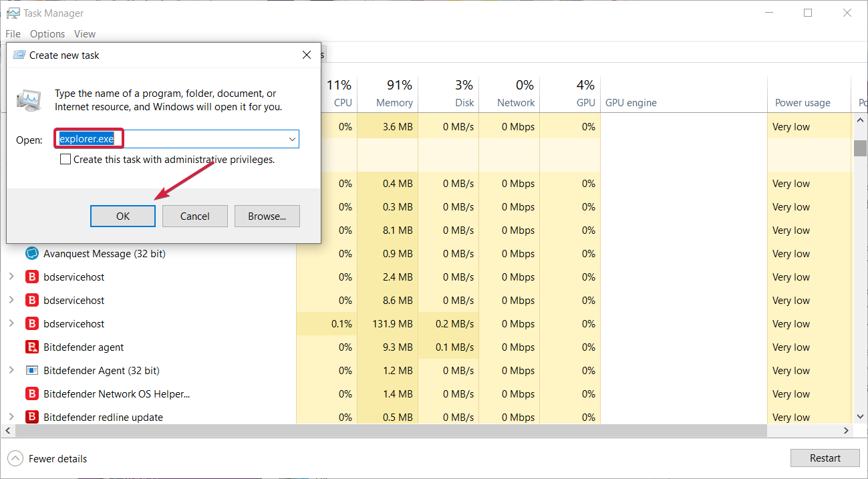The height and width of the screenshot is (479, 868).
Task: Select the 'Bitdefender redline update' process name
Action: 103,418
